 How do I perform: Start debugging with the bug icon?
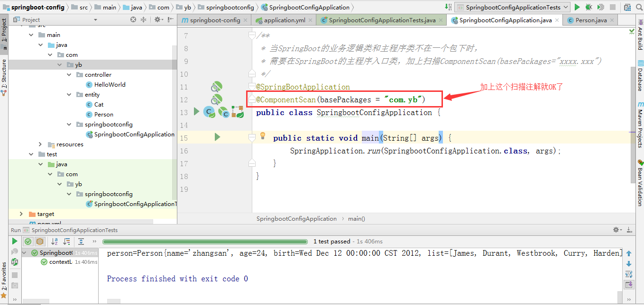coord(588,8)
